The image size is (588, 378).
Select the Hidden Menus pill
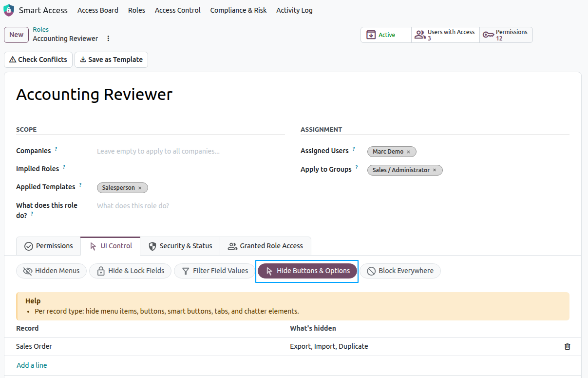click(51, 271)
